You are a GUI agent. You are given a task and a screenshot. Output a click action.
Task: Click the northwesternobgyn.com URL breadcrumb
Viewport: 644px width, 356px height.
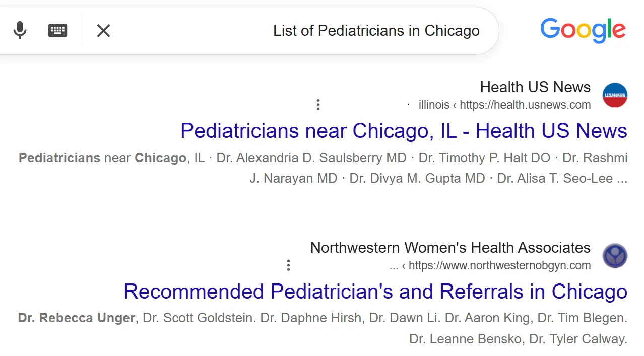[499, 265]
